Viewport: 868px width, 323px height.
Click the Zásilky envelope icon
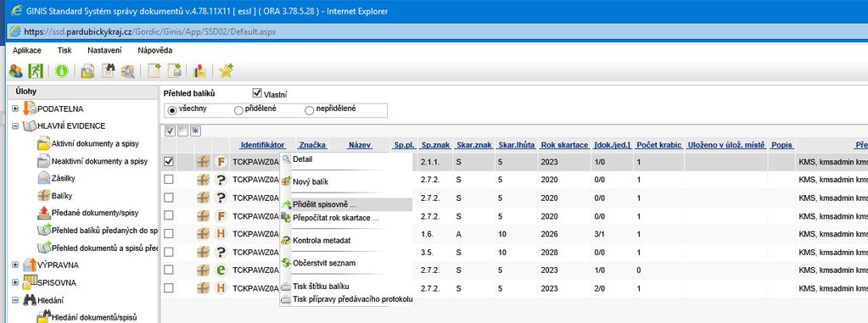point(44,178)
